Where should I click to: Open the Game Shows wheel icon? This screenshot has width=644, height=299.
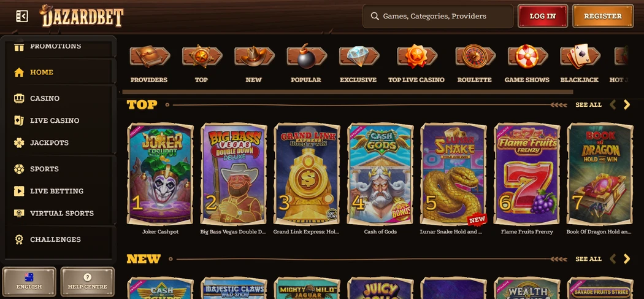pyautogui.click(x=527, y=56)
